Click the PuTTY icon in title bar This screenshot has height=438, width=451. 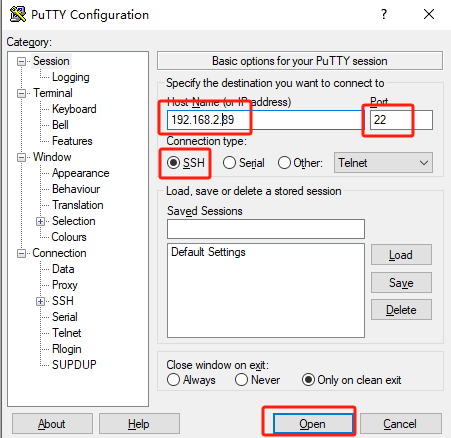tap(17, 14)
